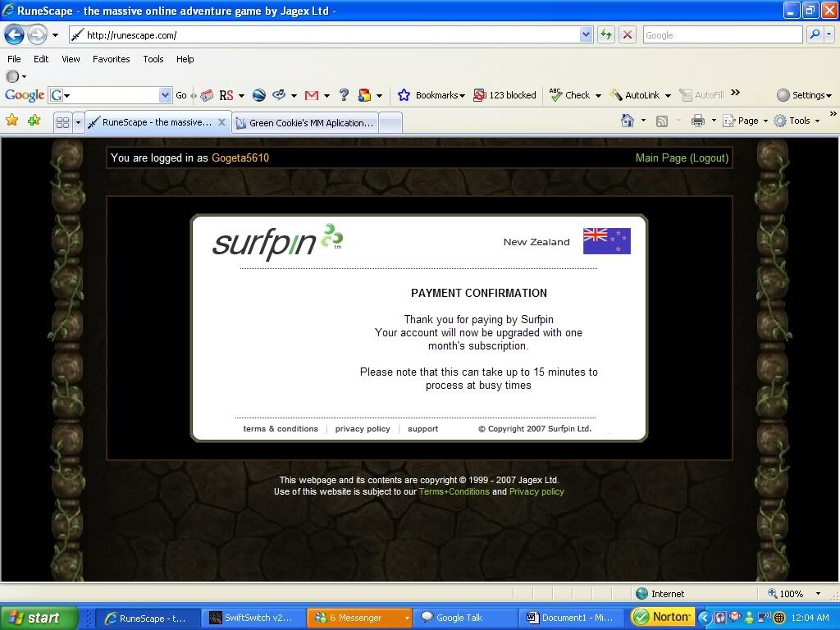This screenshot has width=840, height=630.
Task: Open the Gmail icon dropdown arrow
Action: click(326, 96)
